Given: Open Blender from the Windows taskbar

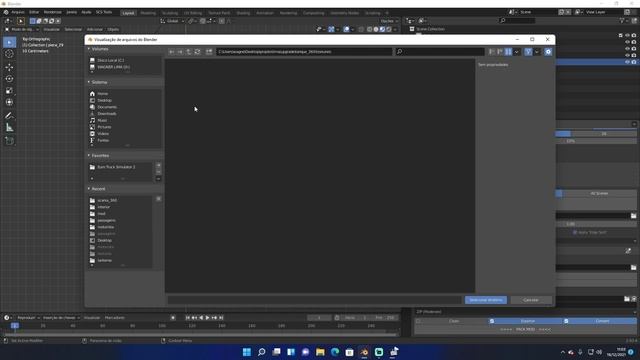Looking at the screenshot, I should [364, 352].
